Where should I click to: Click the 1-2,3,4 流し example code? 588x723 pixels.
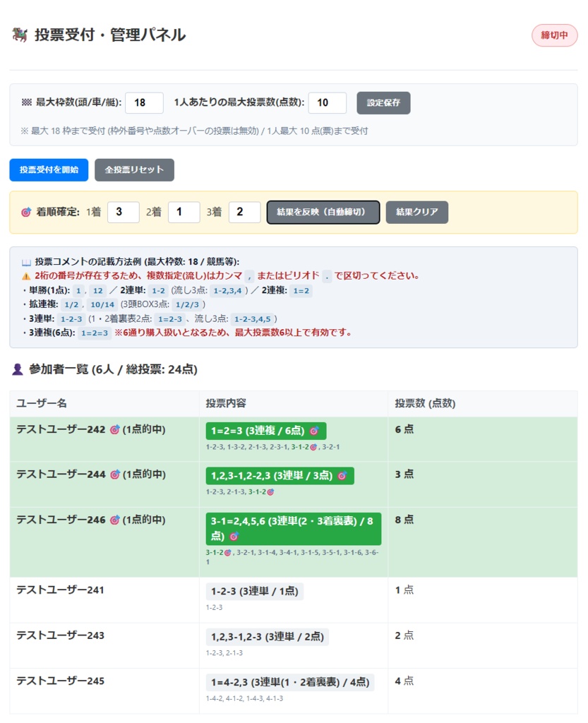(x=227, y=290)
